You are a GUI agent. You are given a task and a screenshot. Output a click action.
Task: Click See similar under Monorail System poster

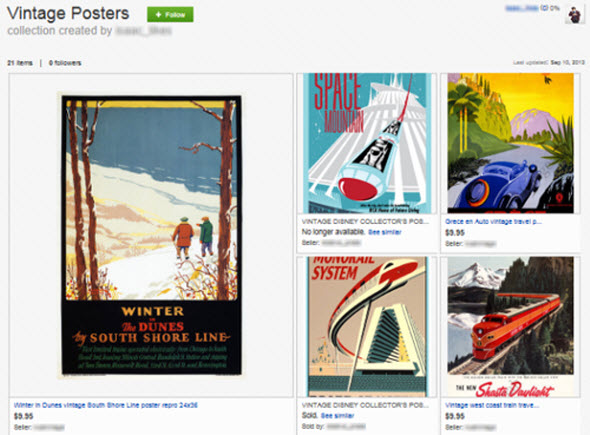[338, 416]
